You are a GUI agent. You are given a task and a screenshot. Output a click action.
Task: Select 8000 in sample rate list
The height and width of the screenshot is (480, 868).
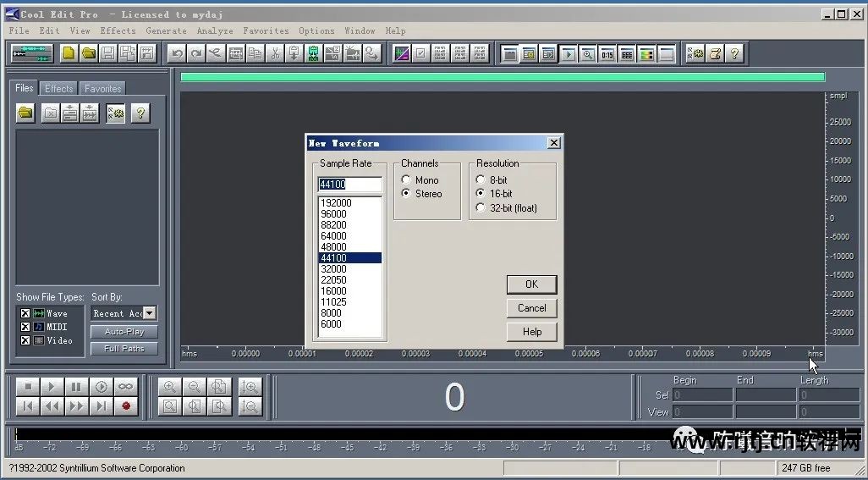tap(350, 312)
